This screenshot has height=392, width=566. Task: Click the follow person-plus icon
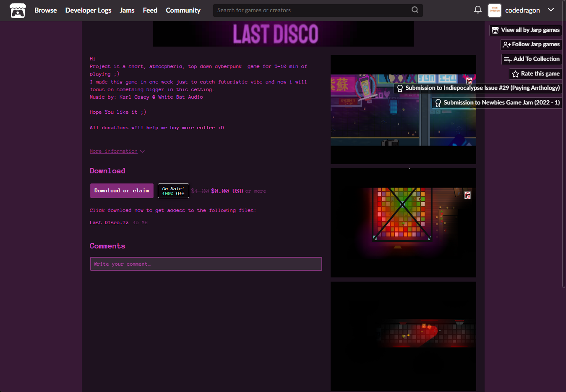click(x=506, y=45)
